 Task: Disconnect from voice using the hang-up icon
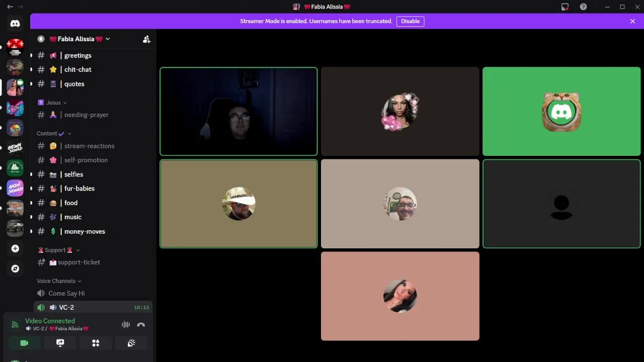pyautogui.click(x=141, y=325)
